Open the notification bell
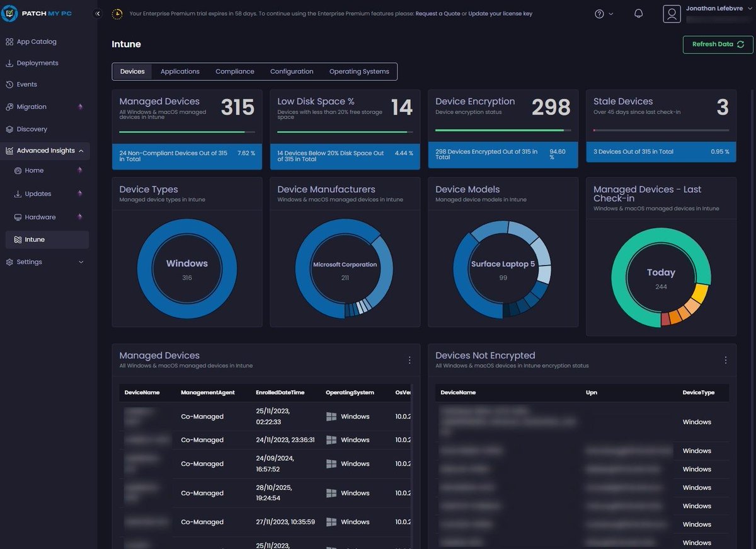Screen dimensions: 756x549 (x=638, y=13)
